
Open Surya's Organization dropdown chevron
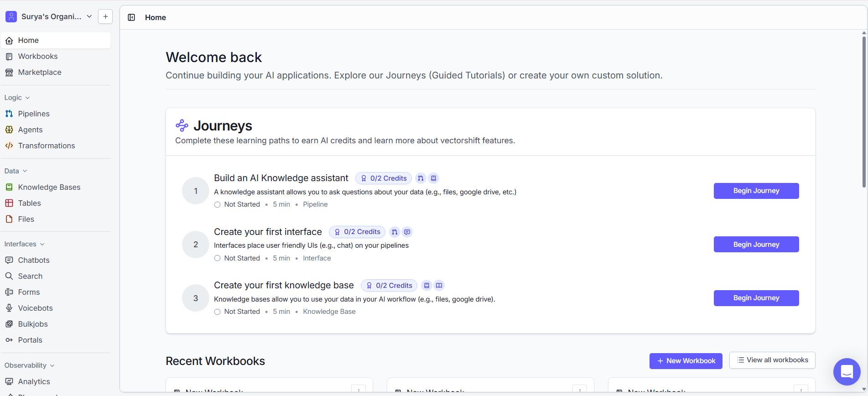pos(89,17)
